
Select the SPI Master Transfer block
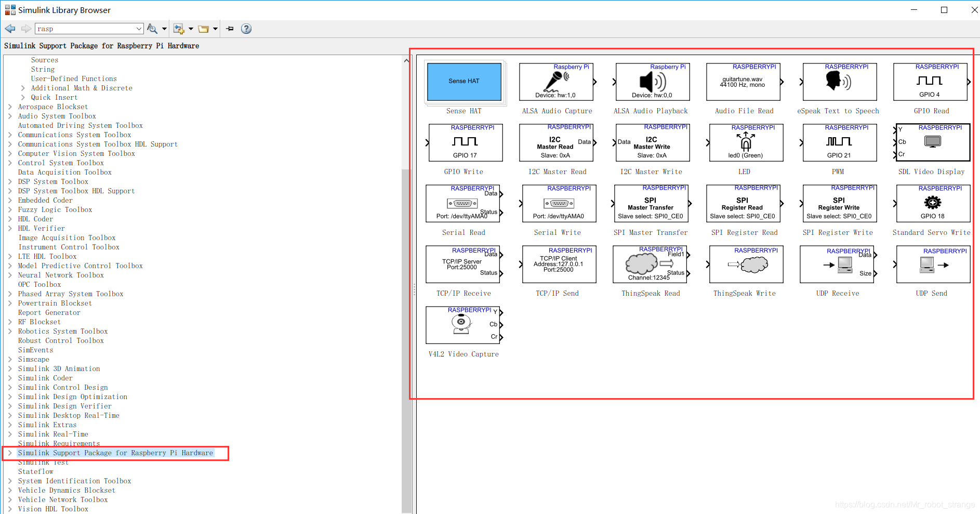652,203
